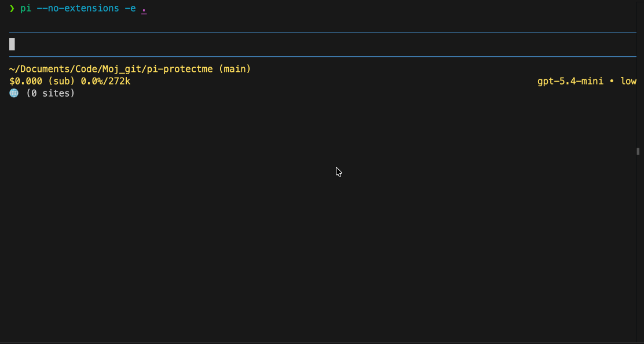644x344 pixels.
Task: Select the 'pi' command word
Action: [26, 8]
